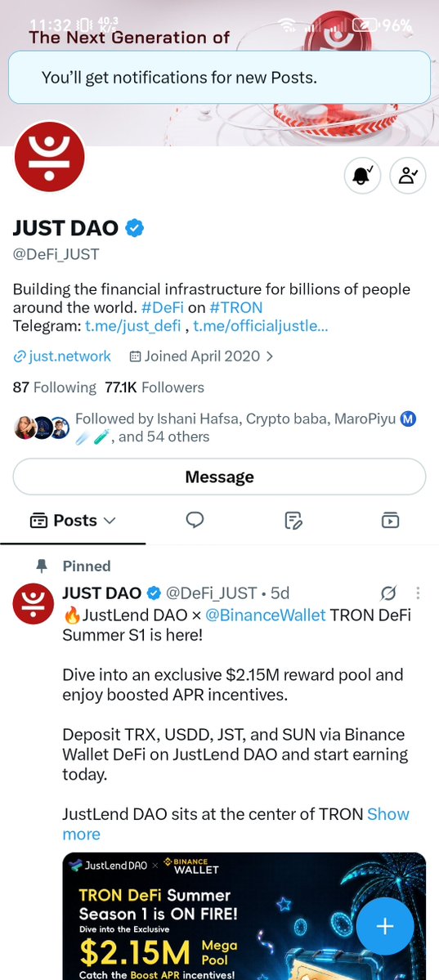This screenshot has width=439, height=980.
Task: Expand the Posts dropdown chevron
Action: pyautogui.click(x=110, y=520)
